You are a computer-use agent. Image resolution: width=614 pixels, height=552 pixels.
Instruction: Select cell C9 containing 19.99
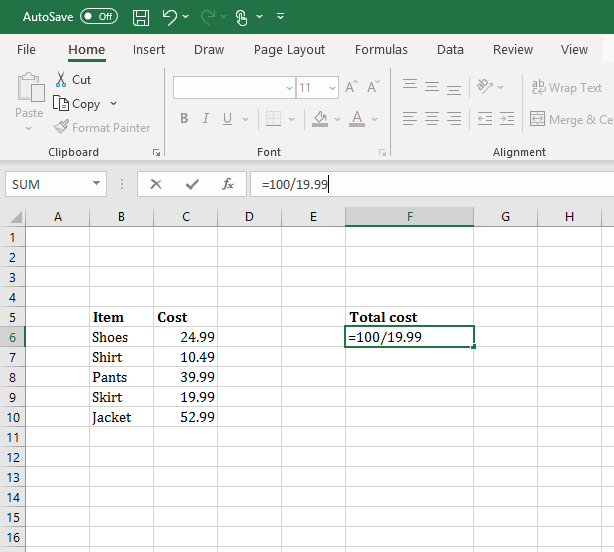[185, 397]
